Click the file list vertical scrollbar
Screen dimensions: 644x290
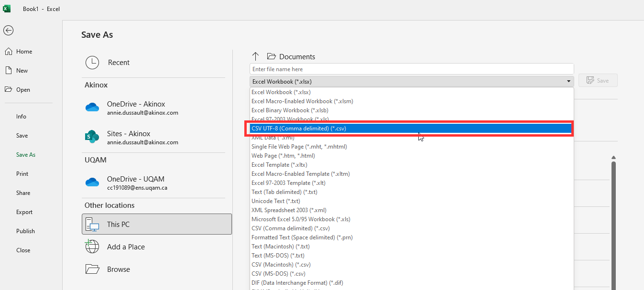click(x=613, y=225)
